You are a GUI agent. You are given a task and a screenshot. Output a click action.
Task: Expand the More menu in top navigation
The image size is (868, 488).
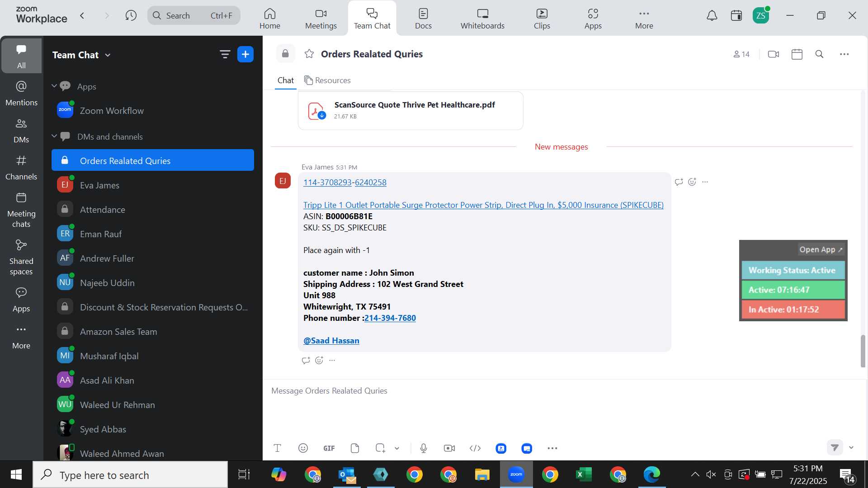tap(644, 19)
